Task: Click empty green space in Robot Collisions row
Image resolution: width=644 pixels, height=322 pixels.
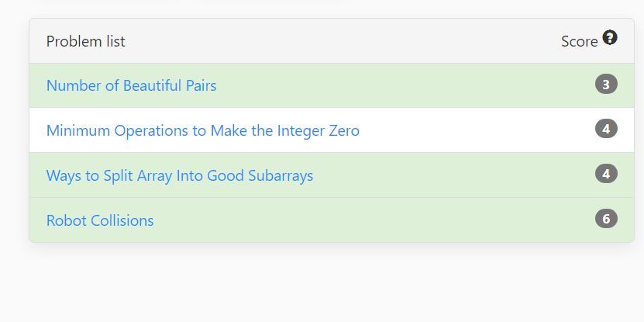Action: [x=370, y=220]
